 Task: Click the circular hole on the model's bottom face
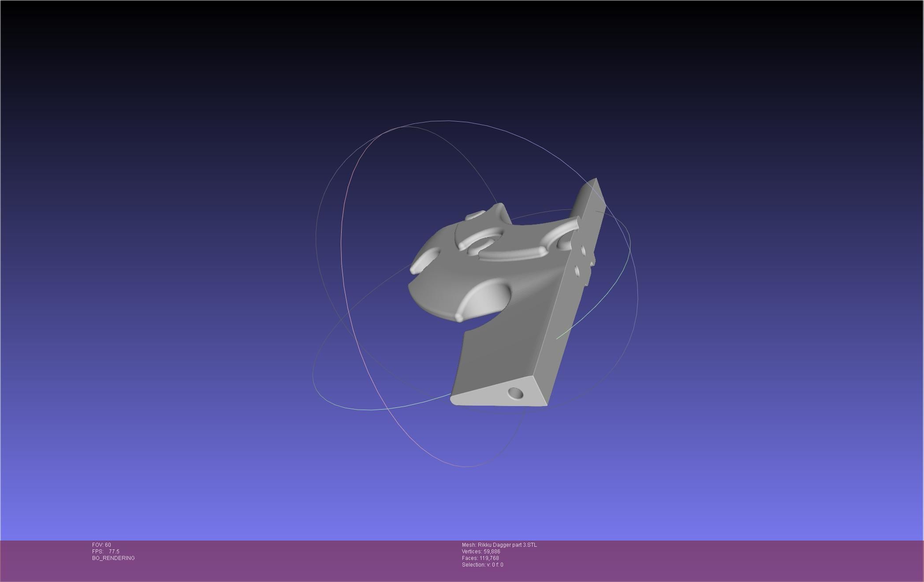pyautogui.click(x=515, y=393)
